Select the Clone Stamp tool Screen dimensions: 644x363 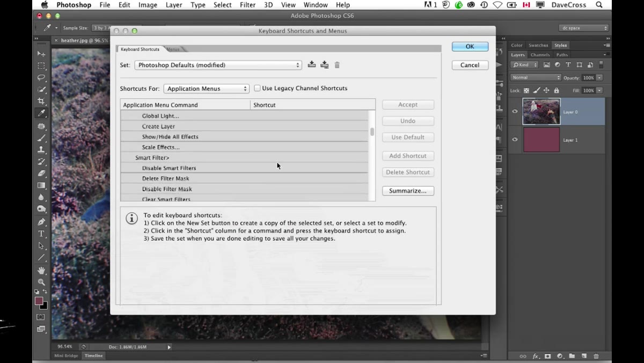(41, 150)
